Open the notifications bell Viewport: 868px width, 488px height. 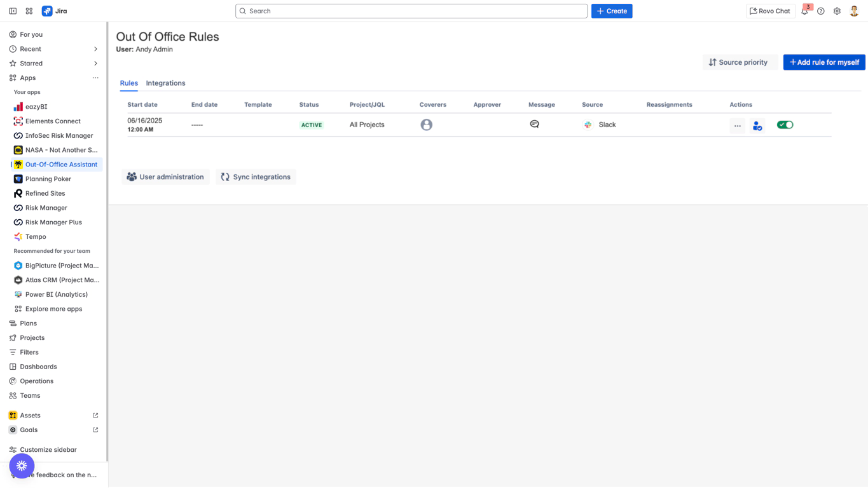tap(804, 11)
